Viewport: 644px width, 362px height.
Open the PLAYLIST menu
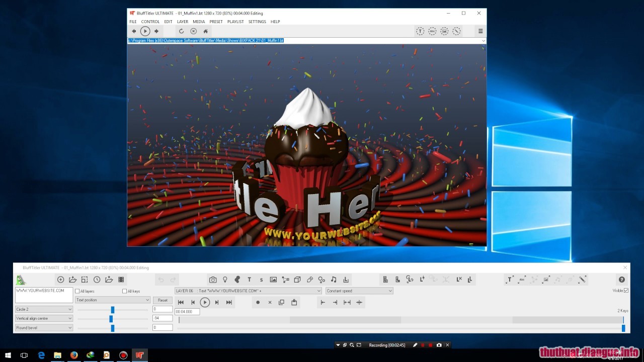(235, 22)
